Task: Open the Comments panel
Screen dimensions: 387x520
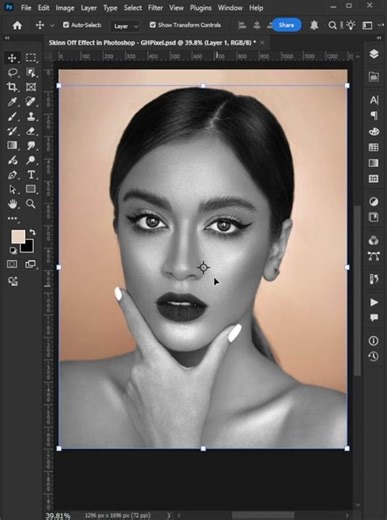Action: pos(374,318)
